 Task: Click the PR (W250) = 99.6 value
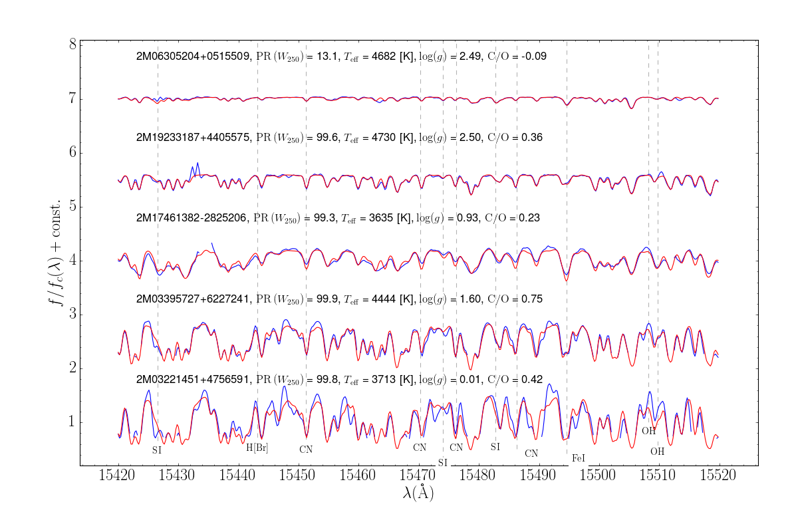point(298,138)
